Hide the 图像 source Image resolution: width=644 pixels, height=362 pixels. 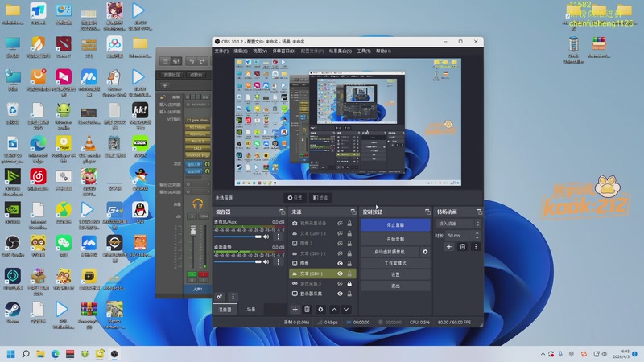coord(340,264)
